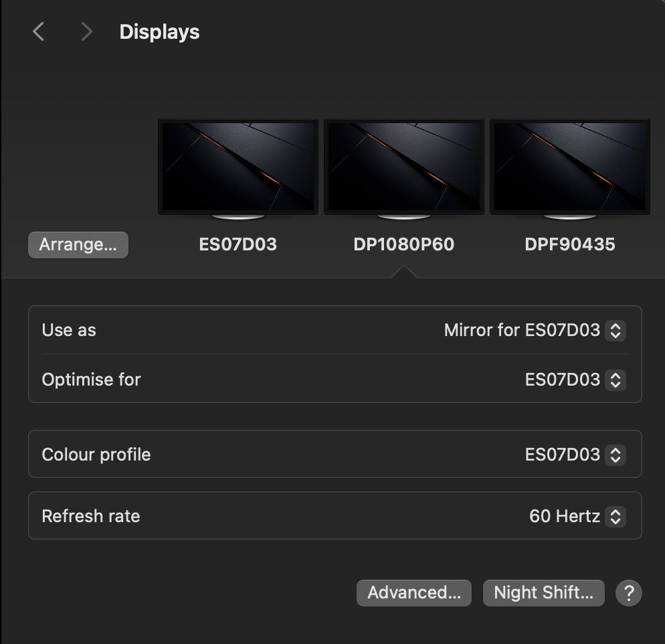
Task: Click the stepper arrows in the Colour profile row
Action: click(x=615, y=455)
